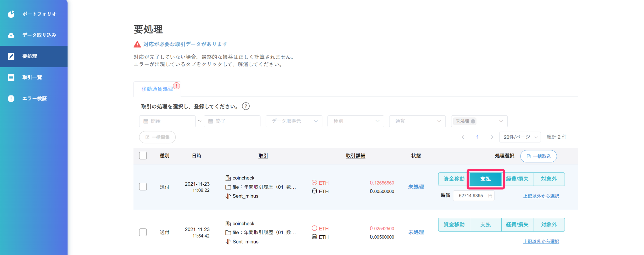
Task: Navigate to 取引一覧 menu item
Action: (34, 77)
